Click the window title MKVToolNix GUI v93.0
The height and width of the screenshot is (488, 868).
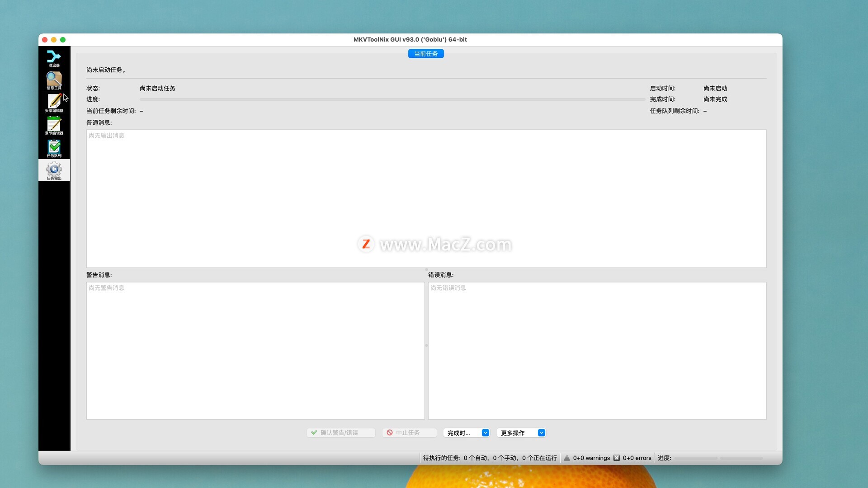[410, 39]
